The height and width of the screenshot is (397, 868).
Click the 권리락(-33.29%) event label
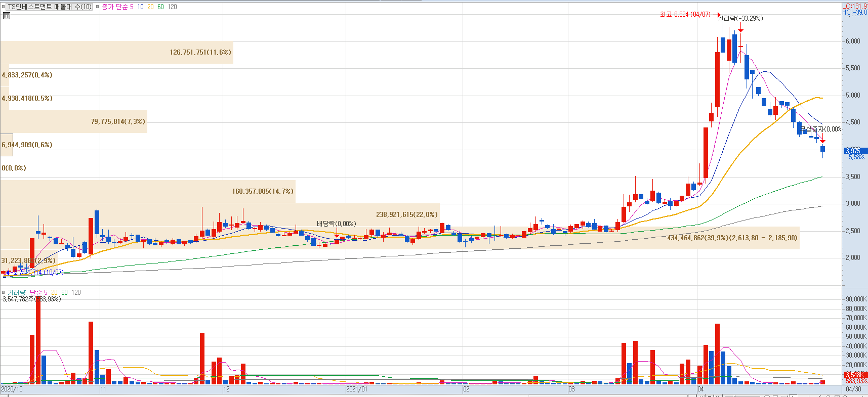(740, 18)
